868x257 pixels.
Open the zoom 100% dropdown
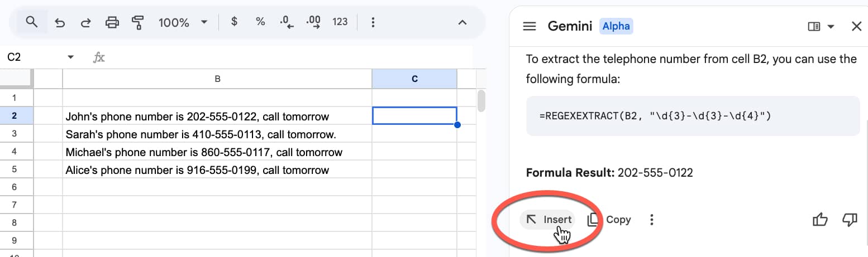pyautogui.click(x=183, y=22)
